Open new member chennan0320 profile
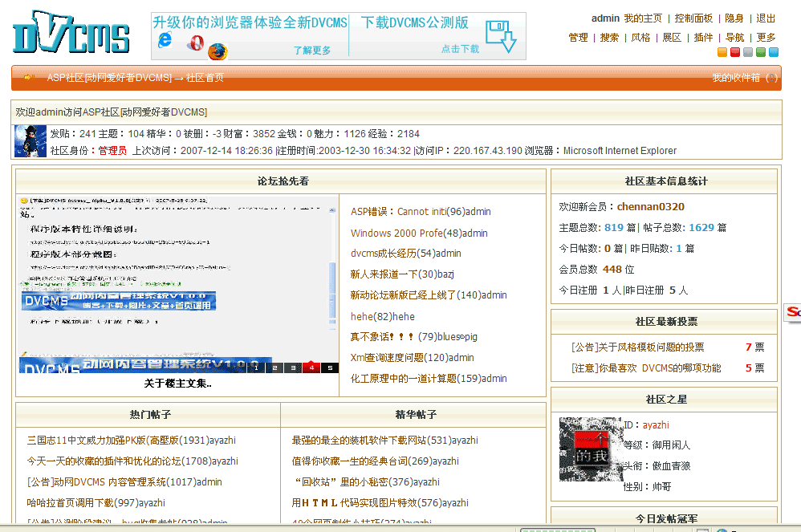This screenshot has width=801, height=532. pos(650,207)
